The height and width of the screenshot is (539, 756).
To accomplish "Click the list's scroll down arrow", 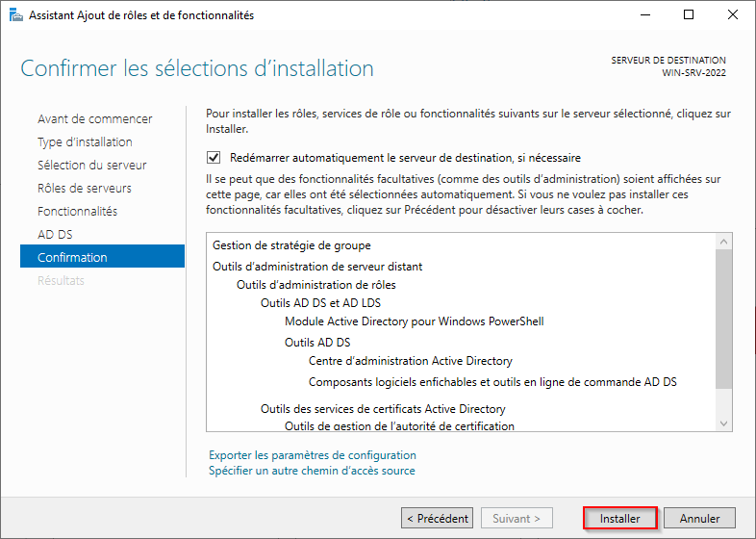I will 723,423.
